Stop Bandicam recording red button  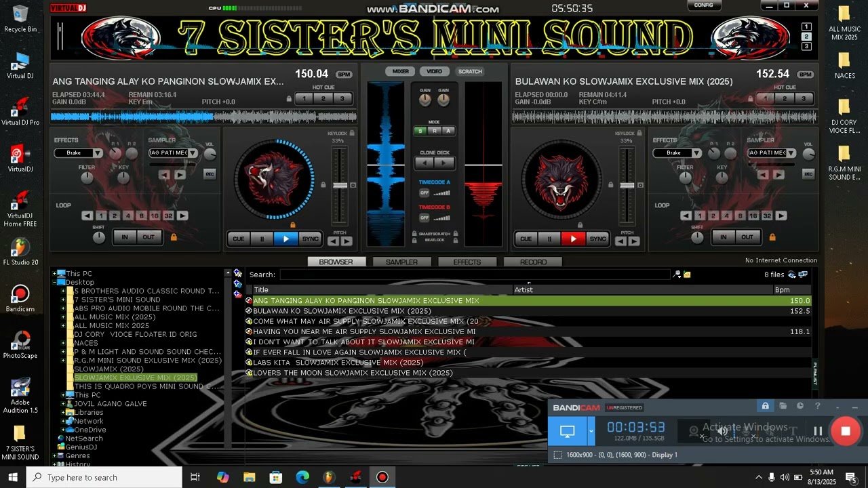(845, 431)
